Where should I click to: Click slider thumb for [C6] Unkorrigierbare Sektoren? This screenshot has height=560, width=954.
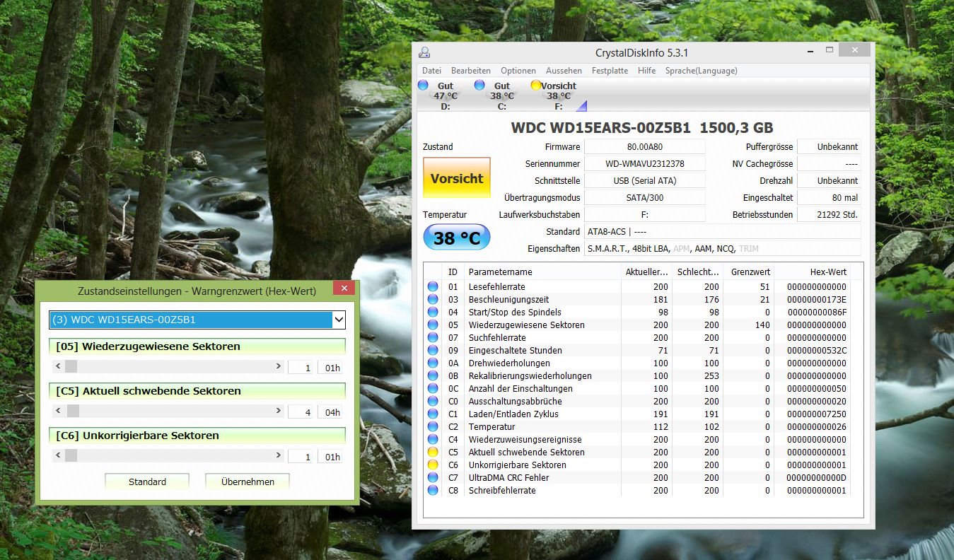71,455
